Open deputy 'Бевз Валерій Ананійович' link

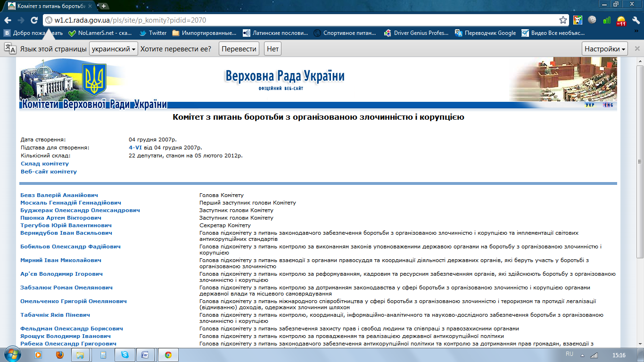click(59, 195)
